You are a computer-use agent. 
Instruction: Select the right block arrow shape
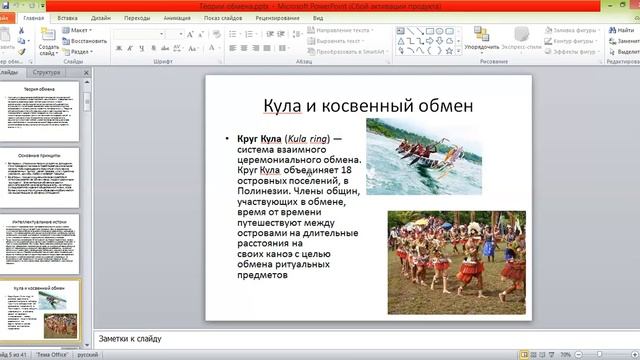(430, 41)
